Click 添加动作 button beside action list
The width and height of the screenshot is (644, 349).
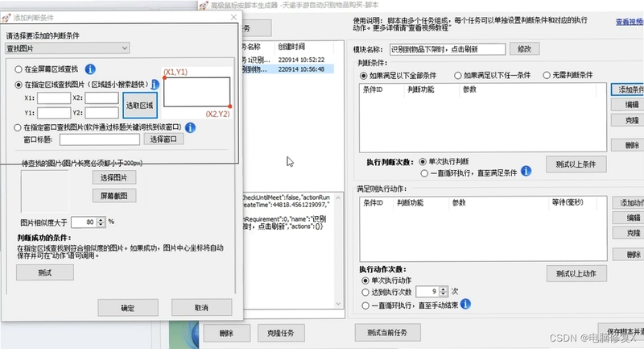click(x=629, y=202)
